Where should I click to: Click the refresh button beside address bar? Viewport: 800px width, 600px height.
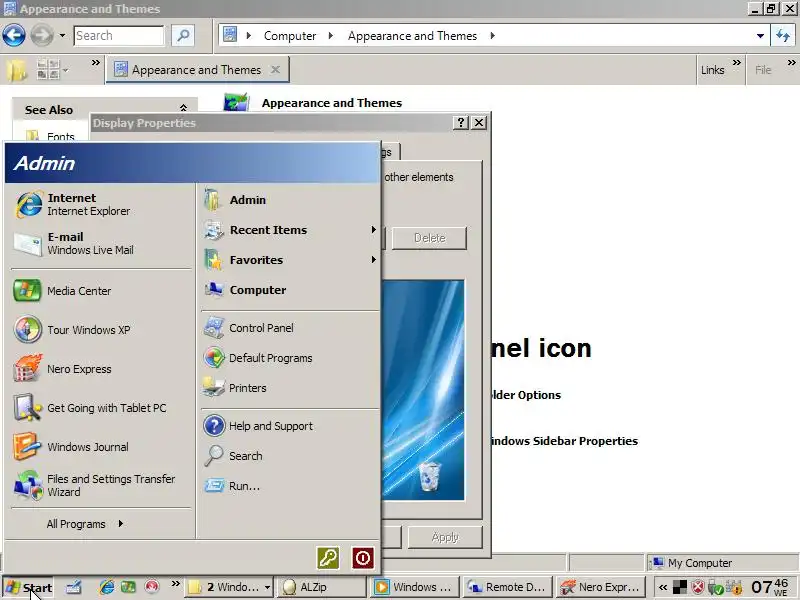coord(783,36)
